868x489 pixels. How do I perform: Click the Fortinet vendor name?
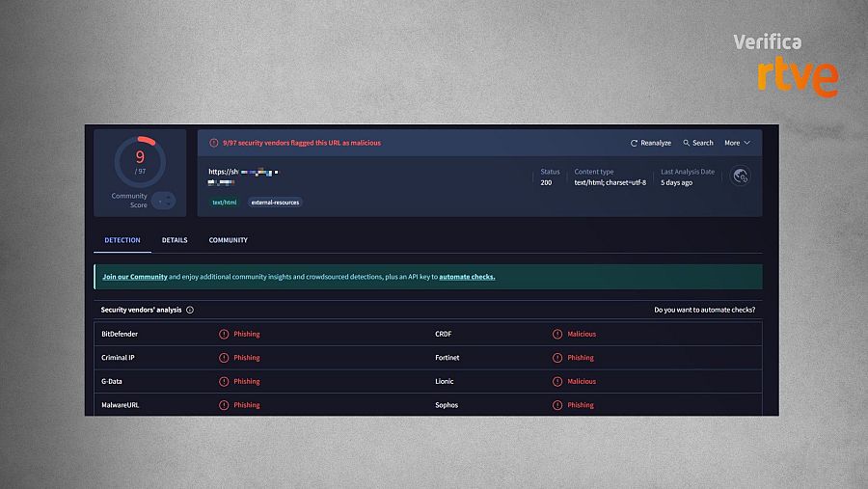click(x=448, y=358)
